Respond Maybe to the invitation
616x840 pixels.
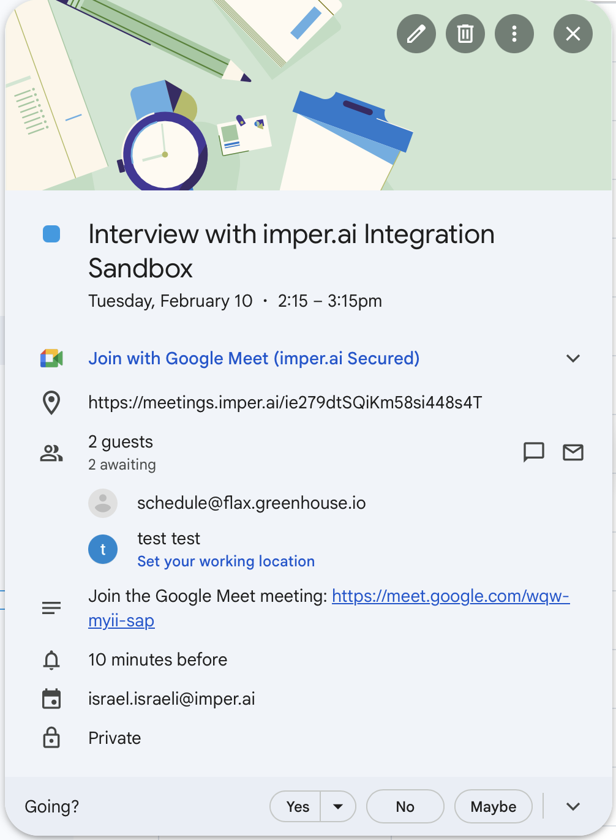click(494, 806)
